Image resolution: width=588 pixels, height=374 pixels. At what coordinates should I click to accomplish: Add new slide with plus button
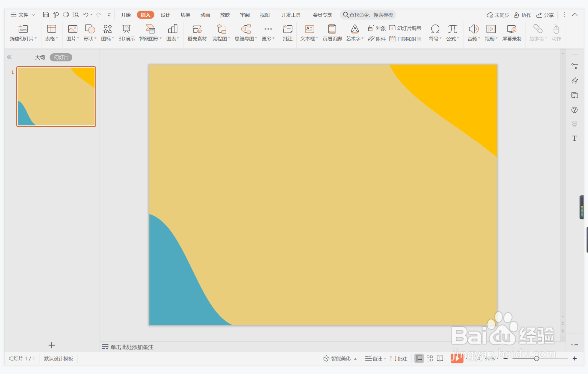(52, 345)
